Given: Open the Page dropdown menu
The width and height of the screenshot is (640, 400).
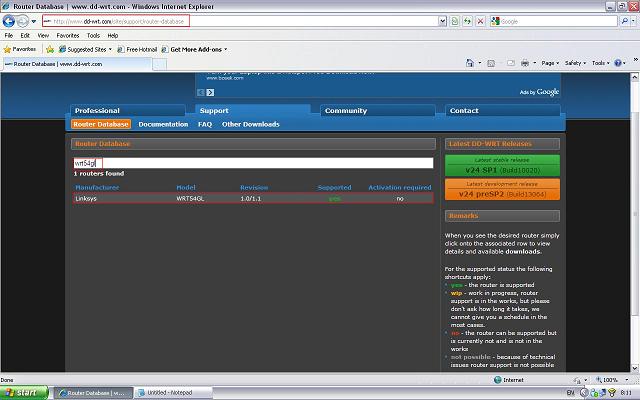Looking at the screenshot, I should (550, 63).
